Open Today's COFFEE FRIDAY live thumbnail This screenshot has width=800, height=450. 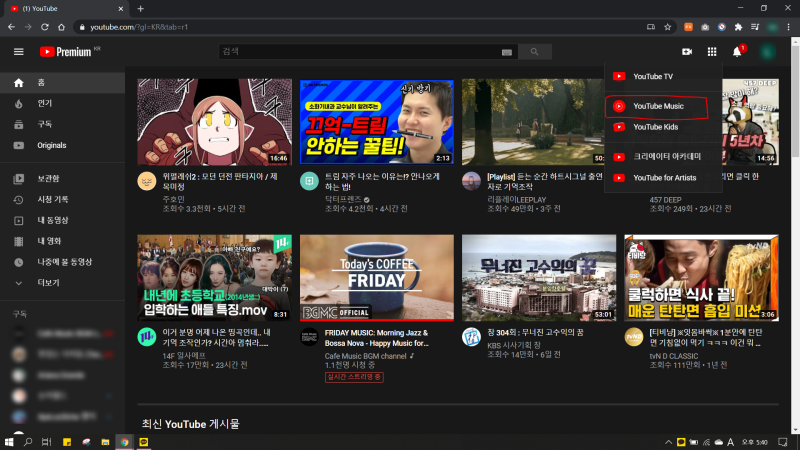pos(377,278)
